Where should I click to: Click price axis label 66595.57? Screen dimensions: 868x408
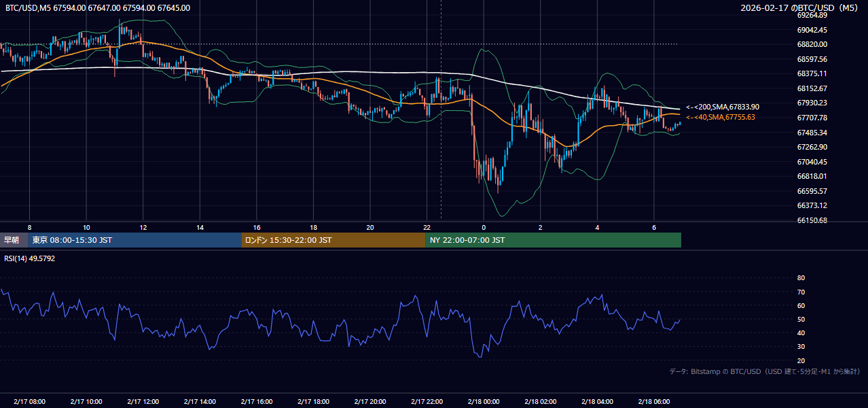[x=812, y=191]
